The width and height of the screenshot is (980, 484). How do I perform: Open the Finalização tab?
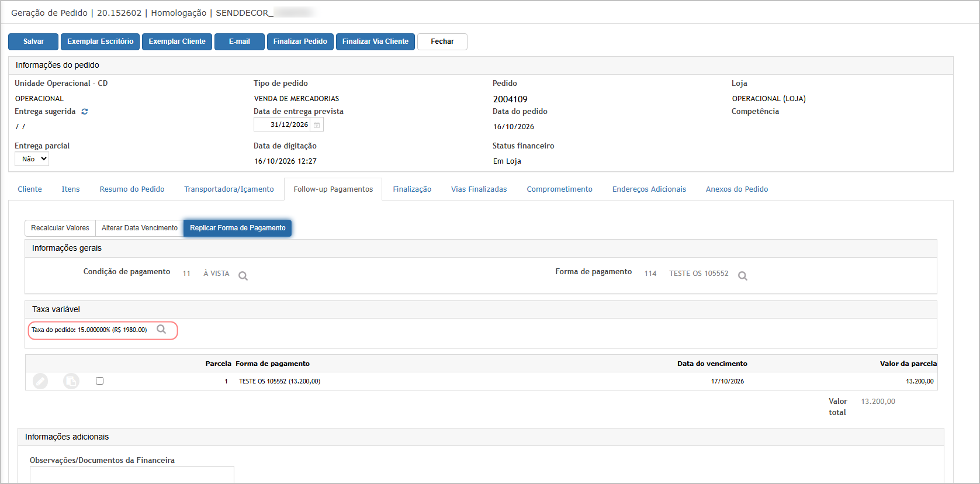tap(412, 189)
